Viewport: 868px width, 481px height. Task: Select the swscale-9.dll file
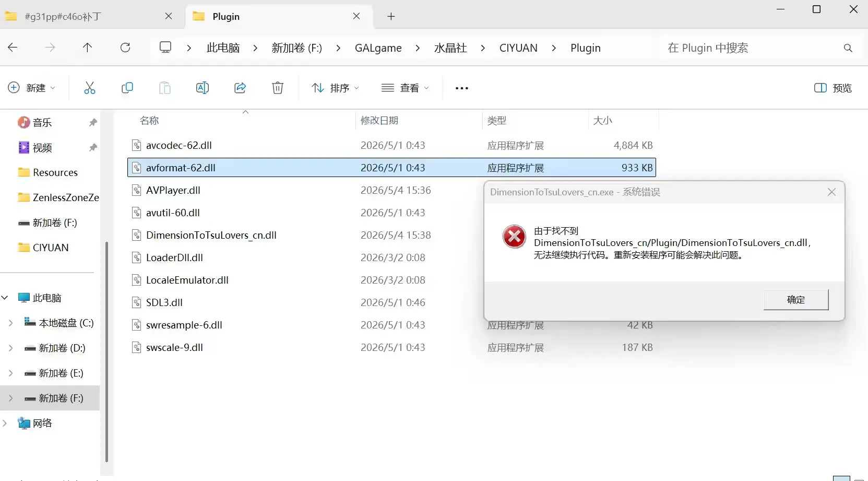tap(174, 347)
